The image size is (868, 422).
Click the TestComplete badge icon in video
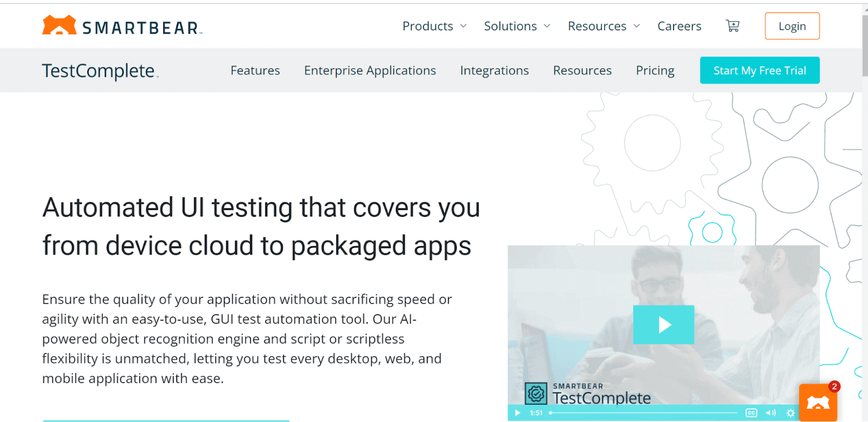point(535,393)
